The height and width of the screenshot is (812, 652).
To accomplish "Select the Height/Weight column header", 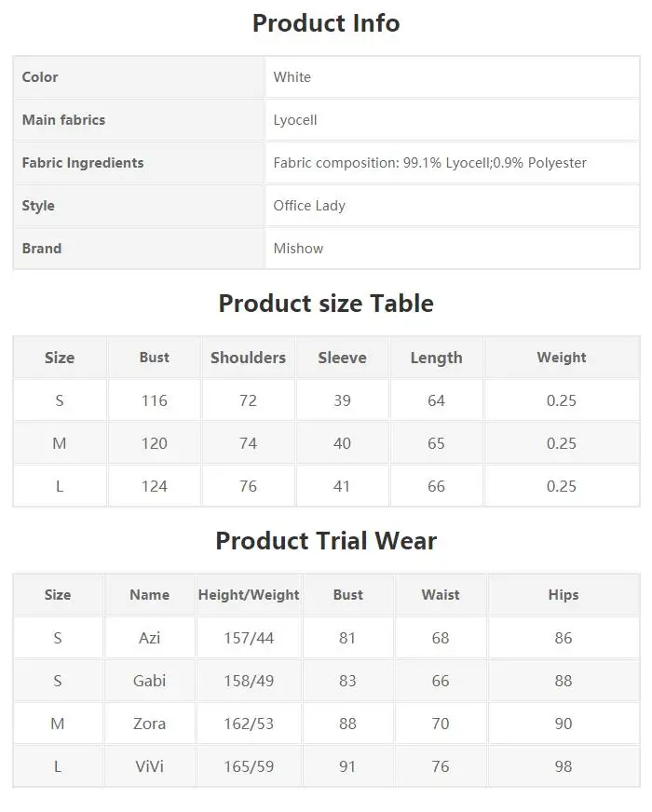I will coord(249,594).
